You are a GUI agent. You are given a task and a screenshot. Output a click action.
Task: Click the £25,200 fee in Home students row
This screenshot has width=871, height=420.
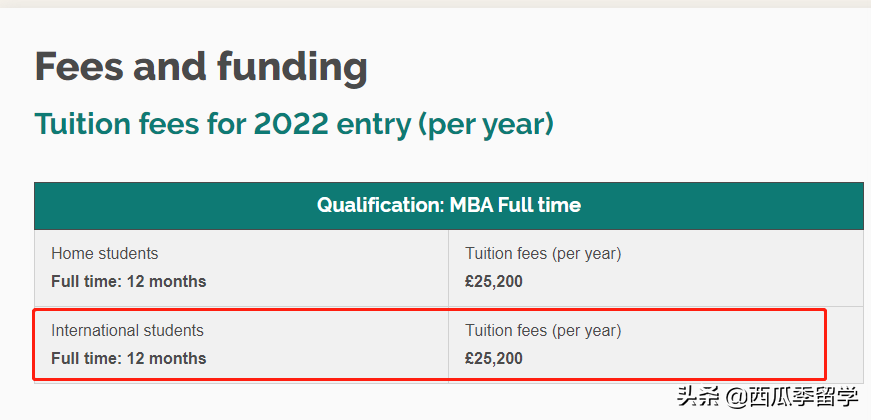tap(494, 281)
